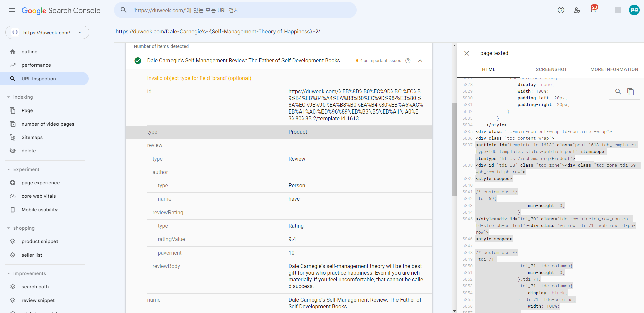Switch to the SCREENSHOT tab
The image size is (644, 313).
tap(552, 69)
